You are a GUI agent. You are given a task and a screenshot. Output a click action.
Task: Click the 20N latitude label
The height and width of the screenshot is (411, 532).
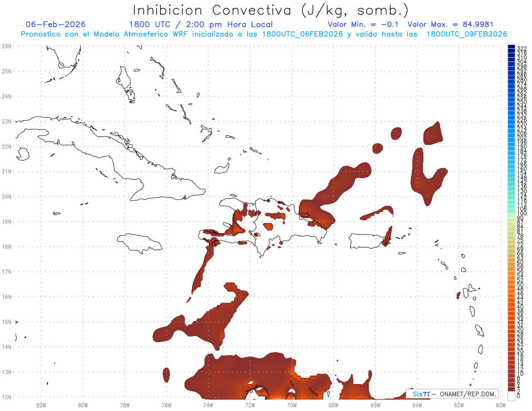(6, 196)
